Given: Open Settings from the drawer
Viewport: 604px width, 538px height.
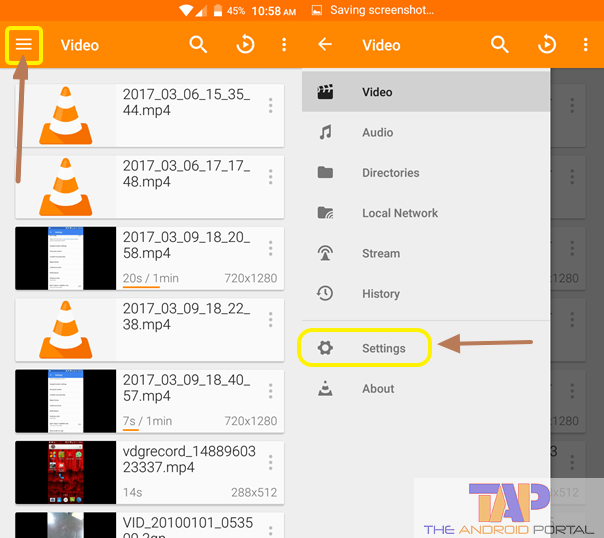Looking at the screenshot, I should [426, 348].
